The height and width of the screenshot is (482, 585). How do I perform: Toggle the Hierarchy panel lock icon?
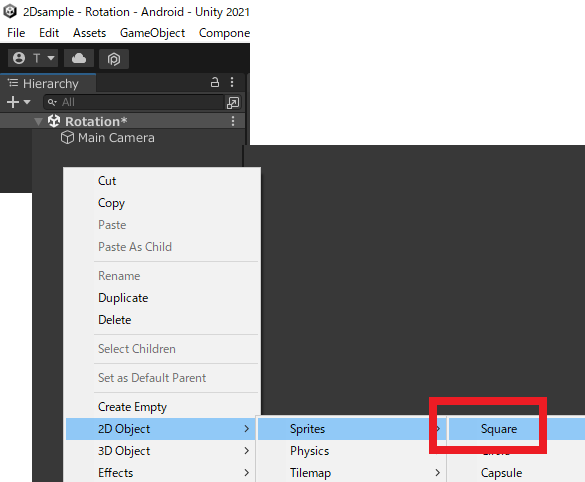pos(215,82)
